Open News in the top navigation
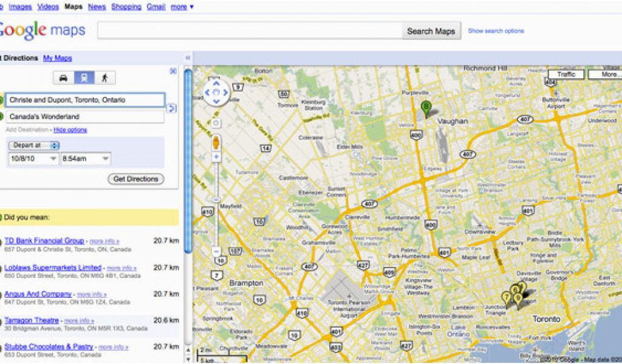Screen dimensions: 622x364 pos(97,7)
